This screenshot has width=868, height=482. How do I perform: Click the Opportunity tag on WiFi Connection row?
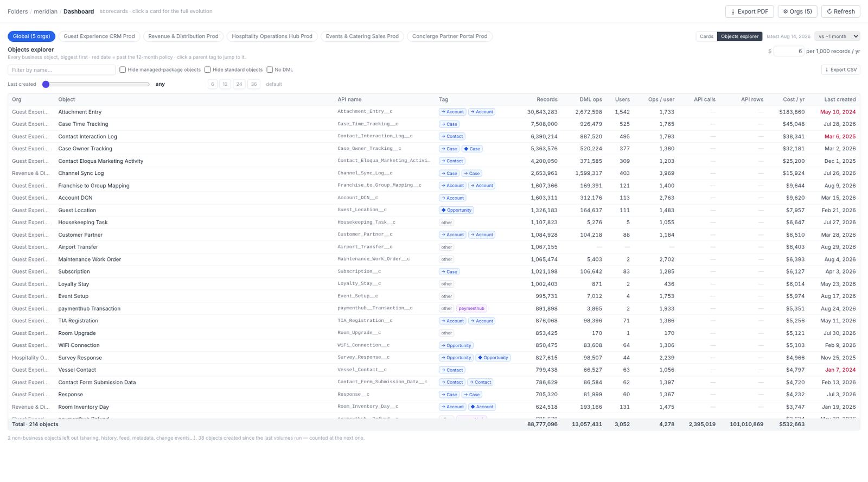[456, 345]
